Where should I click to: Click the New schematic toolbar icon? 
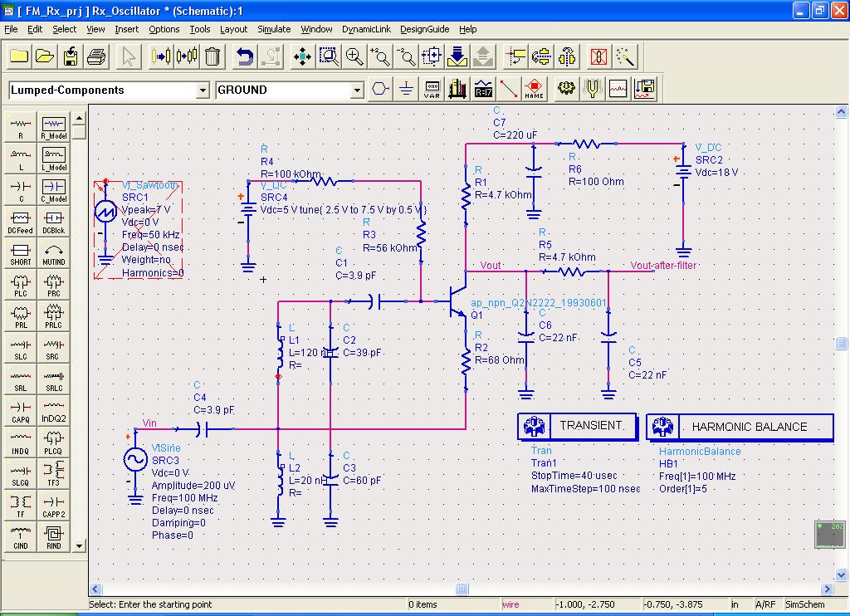[x=19, y=56]
